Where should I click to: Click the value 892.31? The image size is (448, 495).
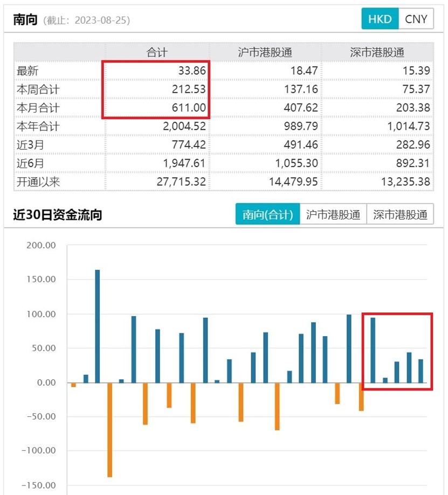point(413,163)
